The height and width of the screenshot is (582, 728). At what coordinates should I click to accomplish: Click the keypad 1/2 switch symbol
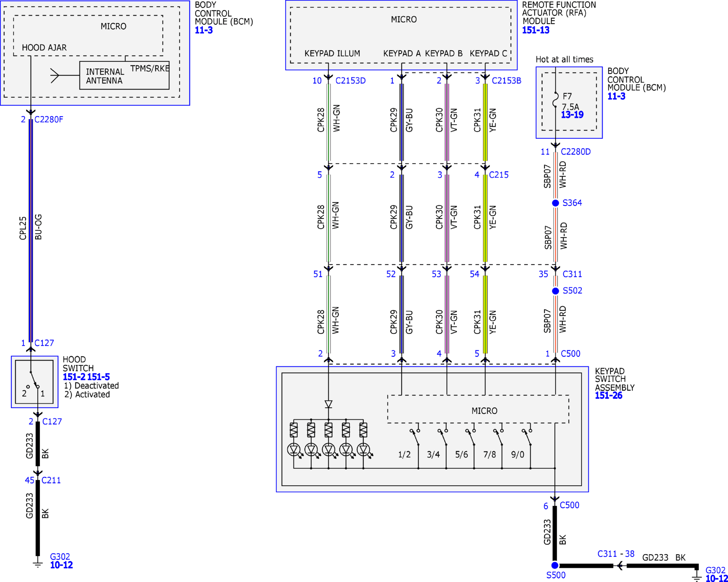coord(415,438)
